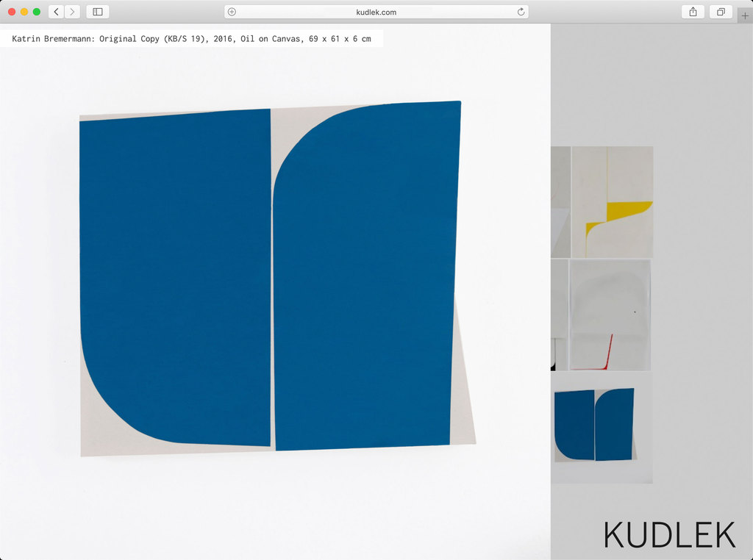Click the large blue painting image
753x560 pixels.
click(277, 279)
